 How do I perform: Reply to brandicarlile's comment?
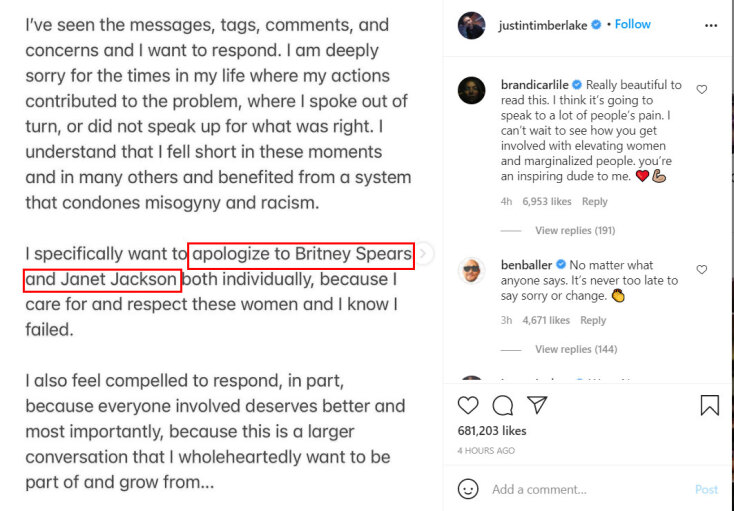(594, 202)
